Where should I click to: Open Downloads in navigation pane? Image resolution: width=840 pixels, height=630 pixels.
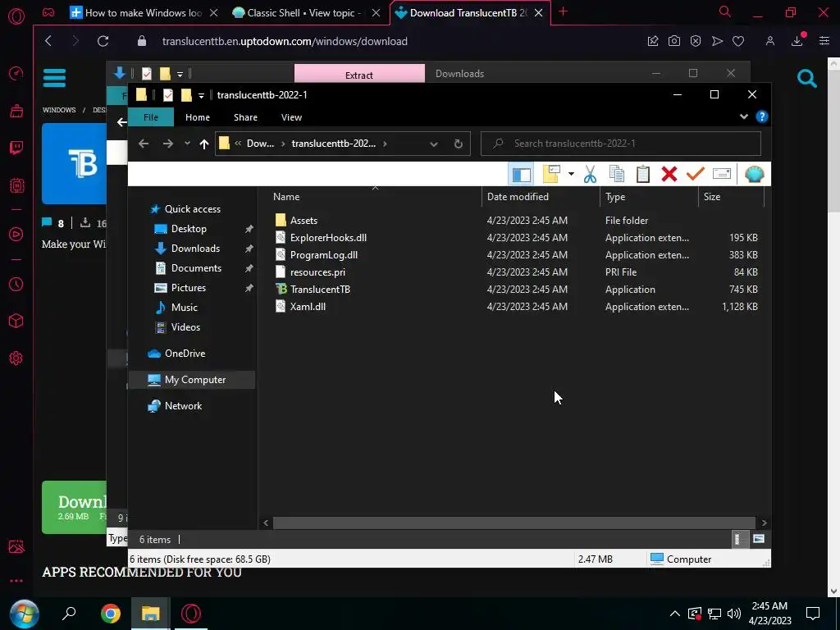pyautogui.click(x=195, y=249)
